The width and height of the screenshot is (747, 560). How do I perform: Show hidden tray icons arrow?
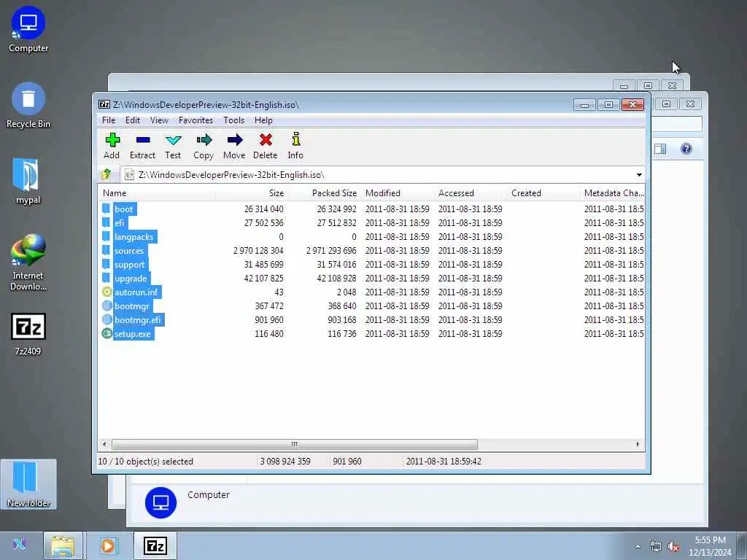pos(638,547)
